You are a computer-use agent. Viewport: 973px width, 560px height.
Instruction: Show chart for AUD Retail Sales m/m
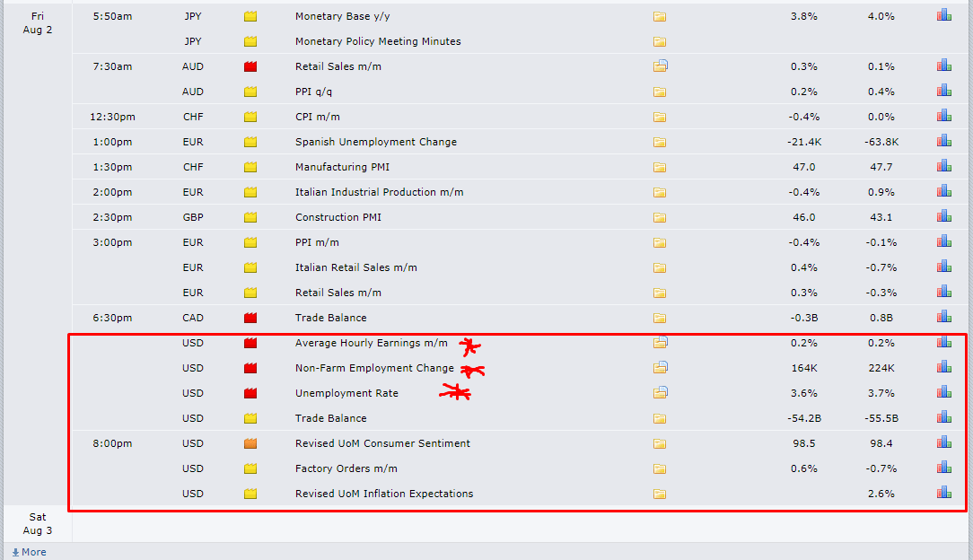[944, 66]
